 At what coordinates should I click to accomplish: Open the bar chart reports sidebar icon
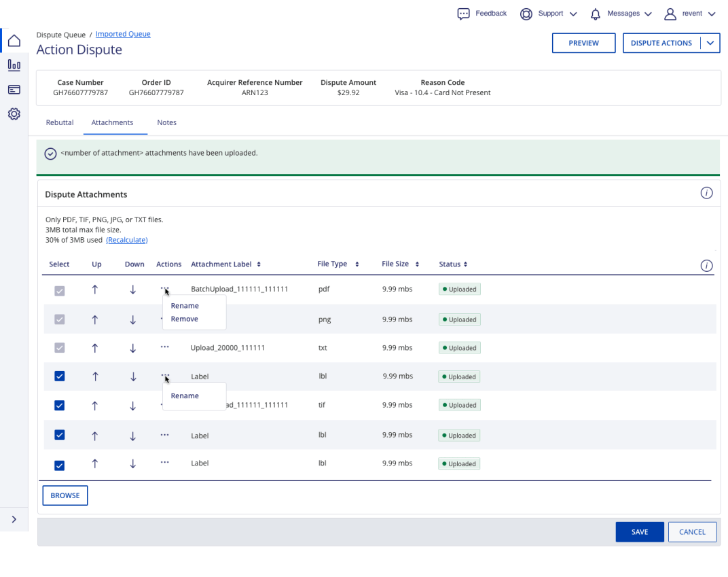[14, 65]
